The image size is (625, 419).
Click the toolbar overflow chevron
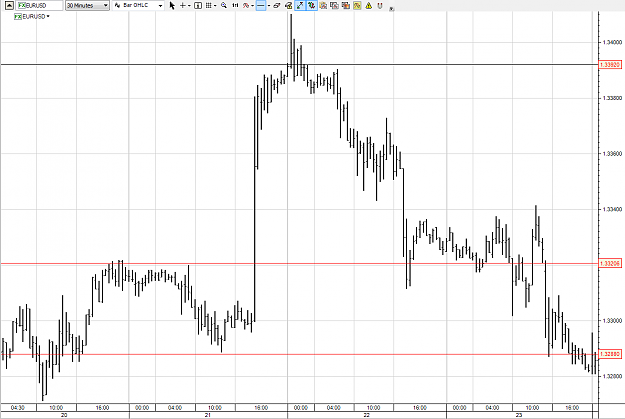click(391, 9)
